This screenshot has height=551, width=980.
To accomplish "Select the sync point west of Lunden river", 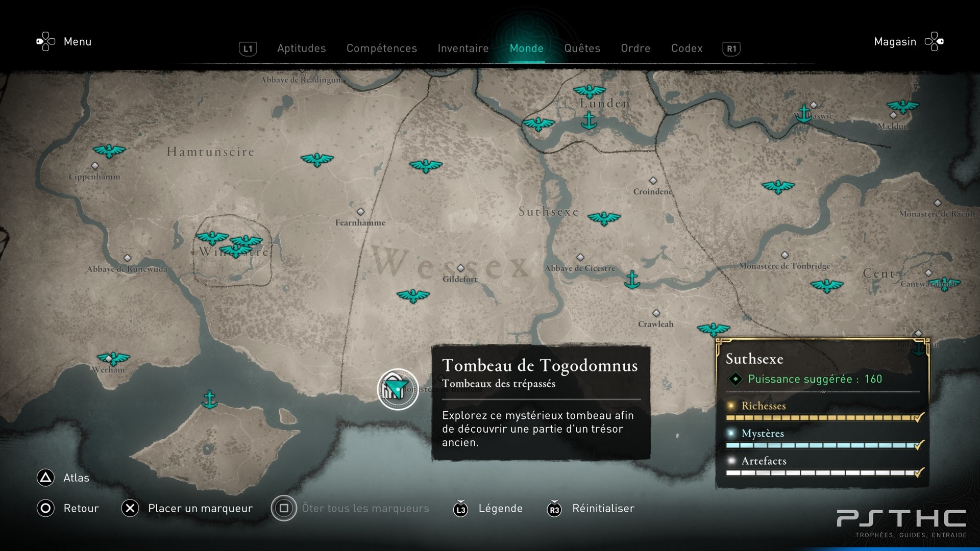I will click(x=538, y=124).
